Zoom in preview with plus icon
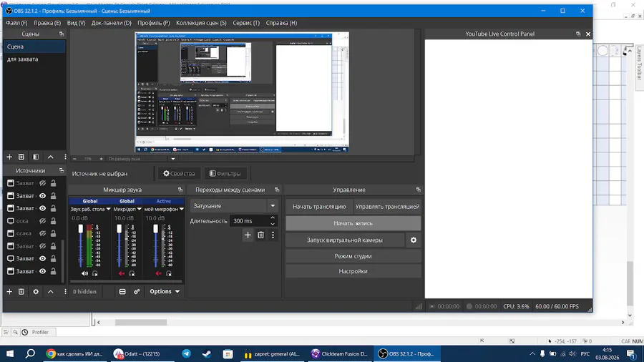 101,159
